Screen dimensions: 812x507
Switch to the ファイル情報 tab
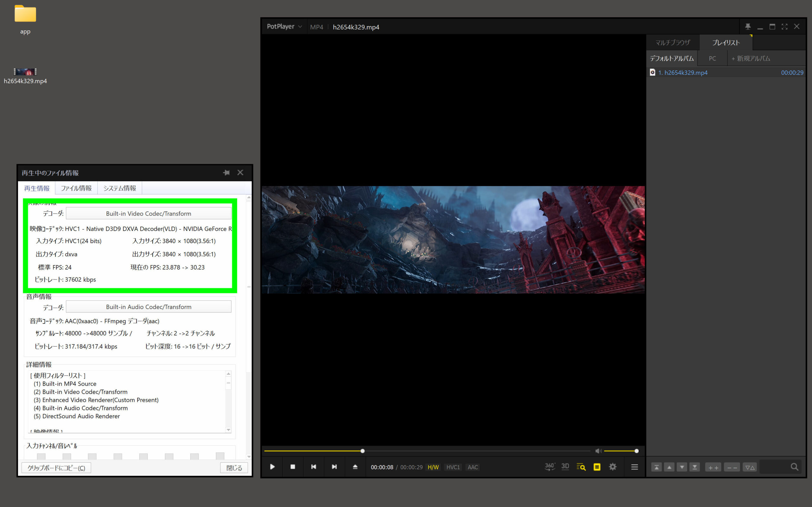(76, 188)
